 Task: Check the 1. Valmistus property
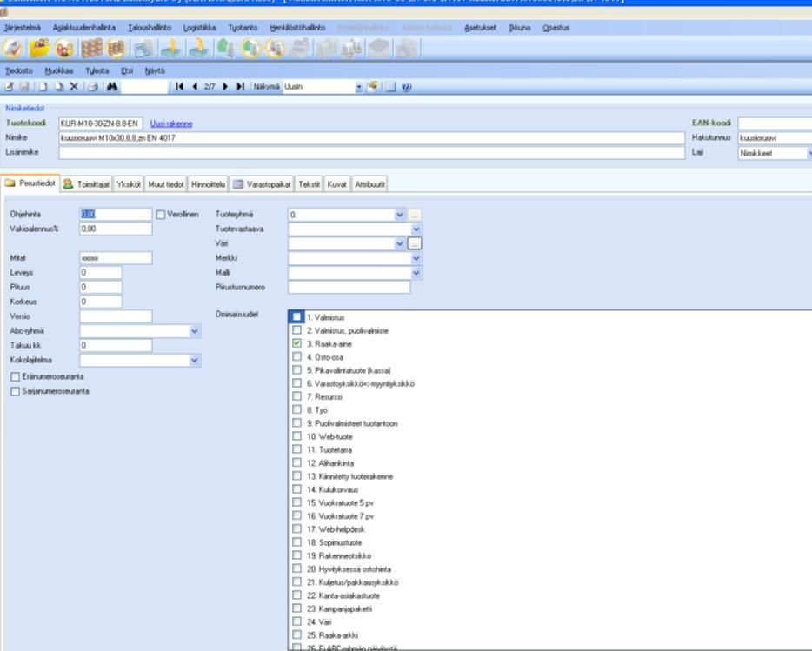296,316
